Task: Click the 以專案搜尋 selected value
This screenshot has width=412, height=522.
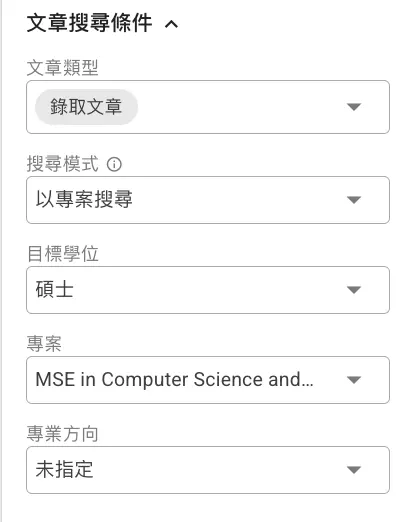Action: pyautogui.click(x=84, y=200)
